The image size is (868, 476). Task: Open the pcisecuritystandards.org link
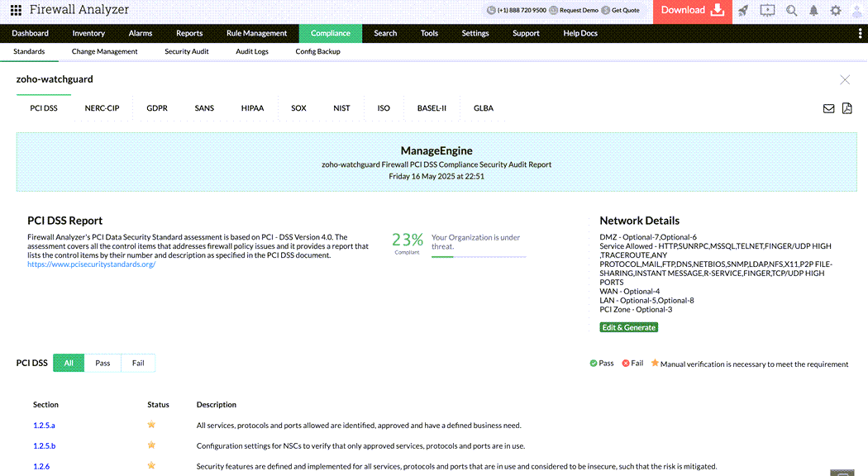click(x=92, y=264)
